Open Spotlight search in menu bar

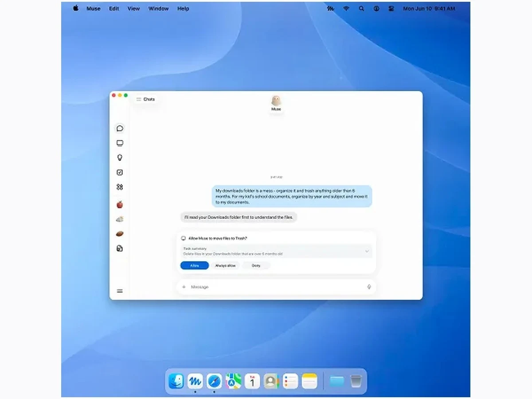pyautogui.click(x=361, y=8)
